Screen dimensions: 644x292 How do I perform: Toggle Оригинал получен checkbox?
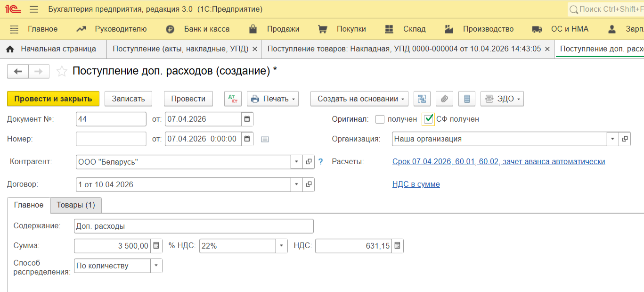[x=380, y=119]
